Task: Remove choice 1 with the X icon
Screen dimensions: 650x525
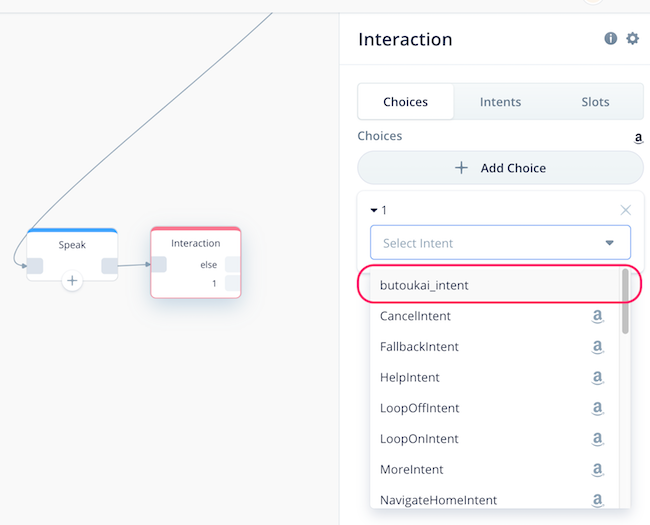Action: [x=626, y=210]
